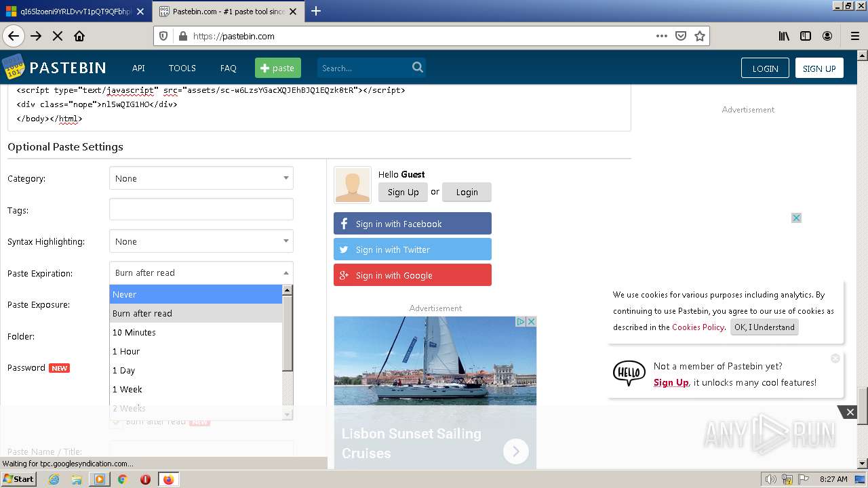
Task: Collapse the Paste Expiration dropdown
Action: coord(201,272)
